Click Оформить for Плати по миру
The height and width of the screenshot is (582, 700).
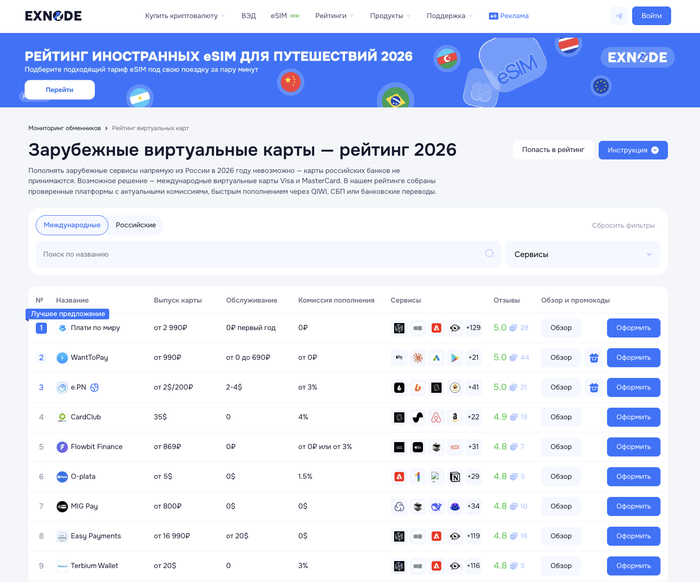tap(633, 328)
